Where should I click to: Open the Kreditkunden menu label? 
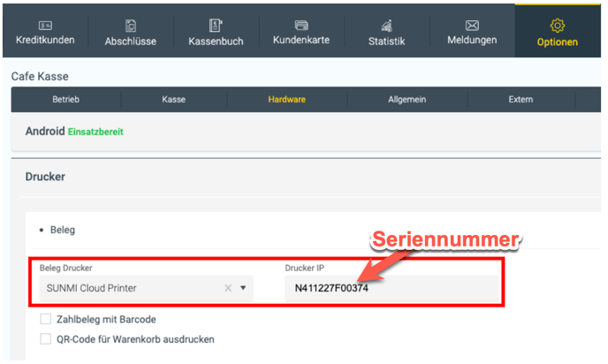pyautogui.click(x=45, y=40)
